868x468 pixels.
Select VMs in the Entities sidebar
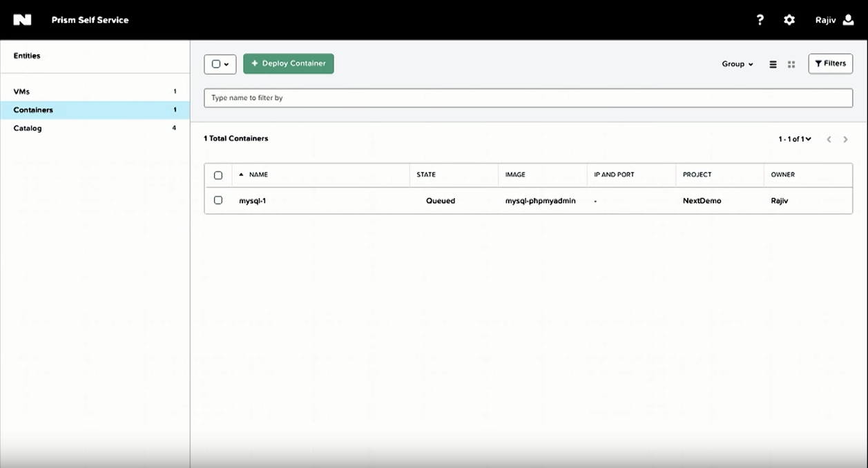click(95, 92)
